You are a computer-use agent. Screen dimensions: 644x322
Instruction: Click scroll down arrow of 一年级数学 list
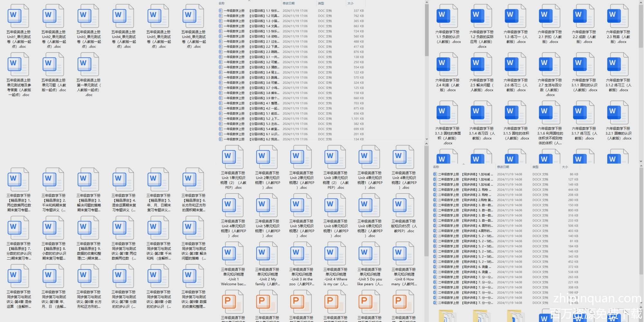(x=427, y=139)
